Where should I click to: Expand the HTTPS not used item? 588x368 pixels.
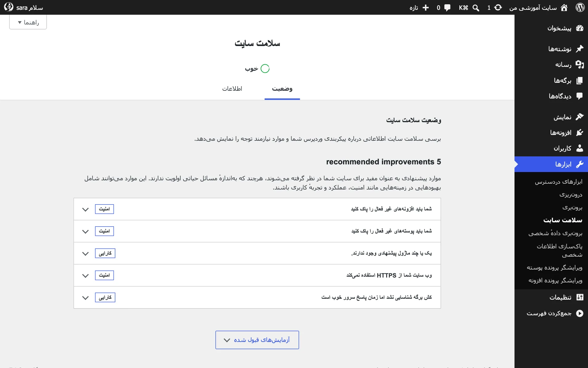pos(257,275)
